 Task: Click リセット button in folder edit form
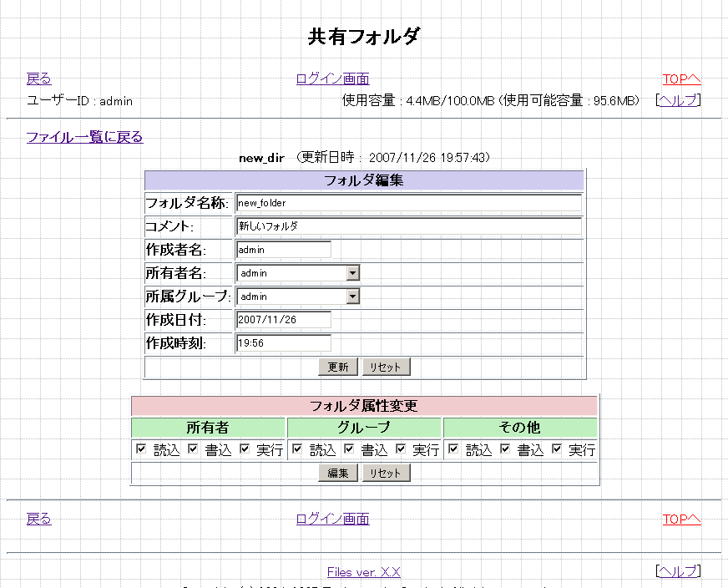(x=386, y=367)
